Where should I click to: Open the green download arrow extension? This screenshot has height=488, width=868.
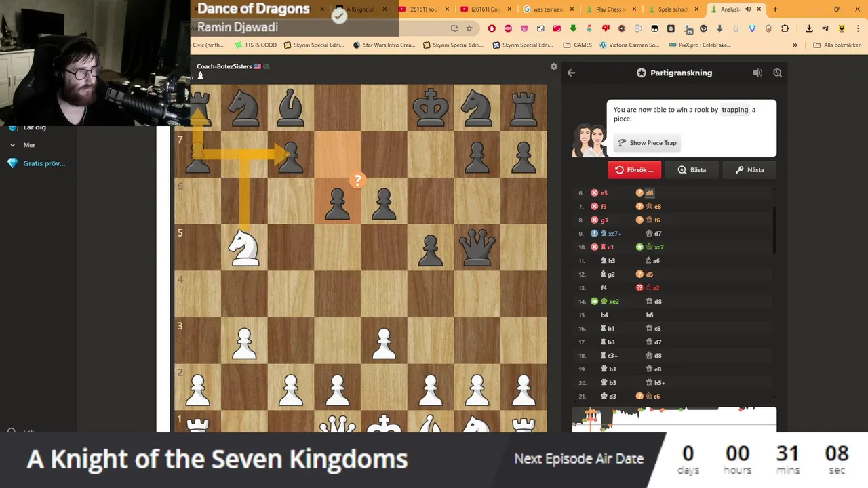coord(573,28)
